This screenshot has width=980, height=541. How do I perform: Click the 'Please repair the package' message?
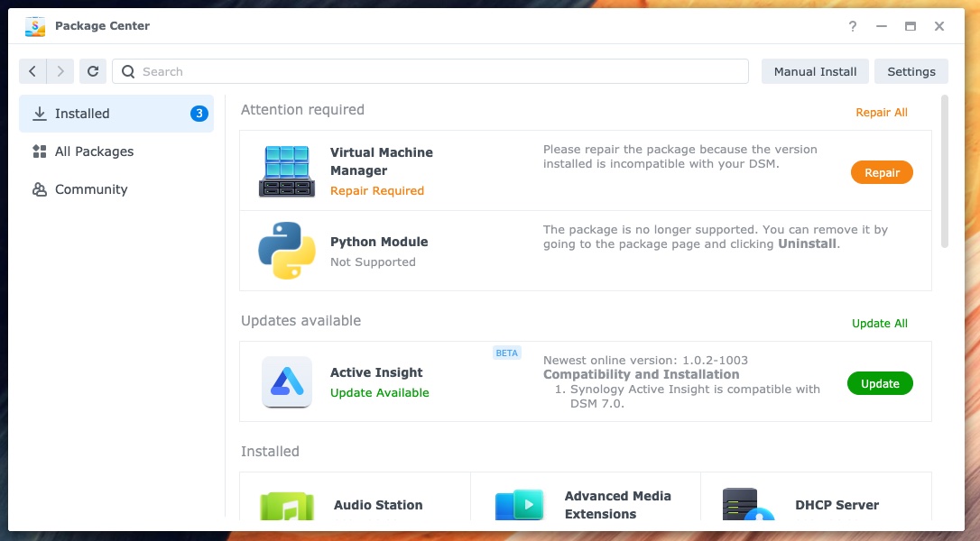click(680, 156)
